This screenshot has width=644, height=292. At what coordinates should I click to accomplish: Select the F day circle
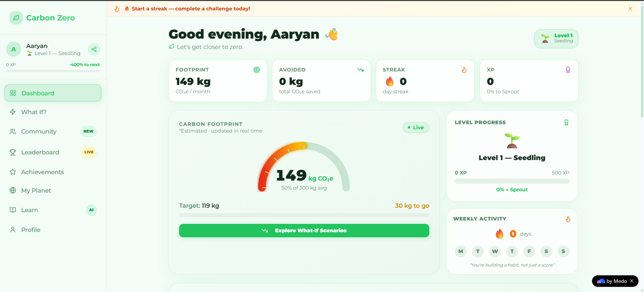529,251
